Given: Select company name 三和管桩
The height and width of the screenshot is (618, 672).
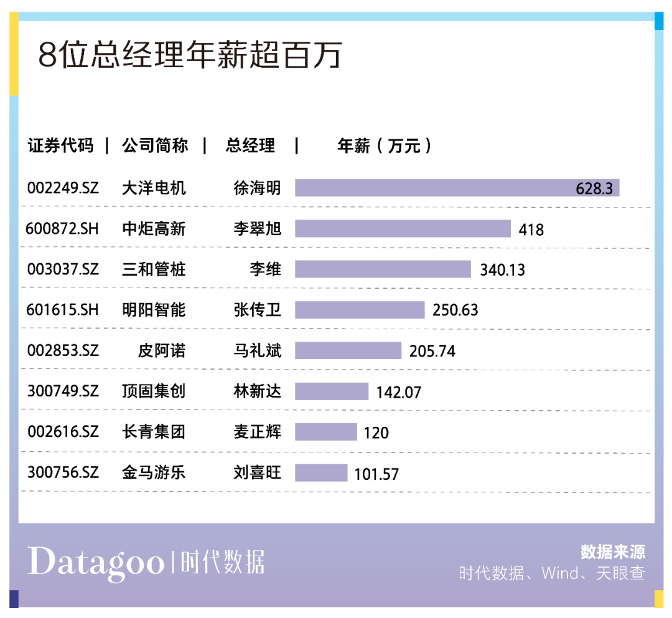Looking at the screenshot, I should (154, 269).
